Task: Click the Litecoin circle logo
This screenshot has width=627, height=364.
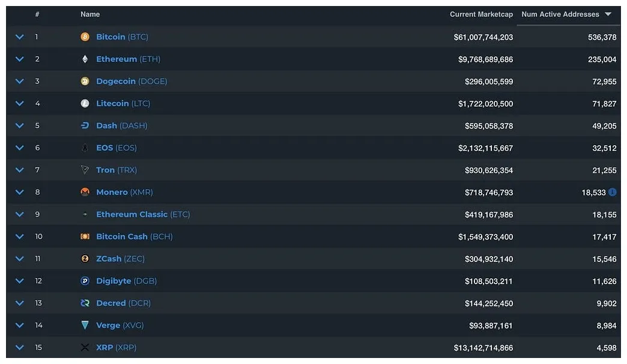Action: [85, 103]
